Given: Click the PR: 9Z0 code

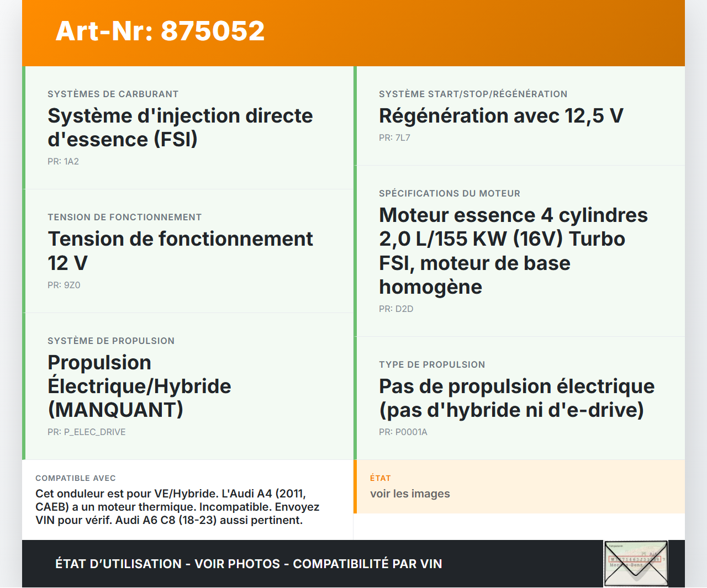Looking at the screenshot, I should tap(64, 285).
